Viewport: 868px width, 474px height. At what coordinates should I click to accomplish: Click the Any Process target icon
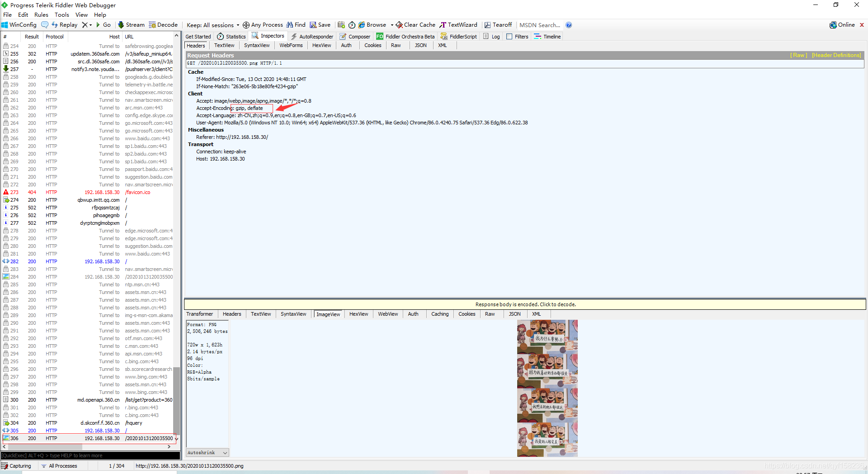point(246,25)
